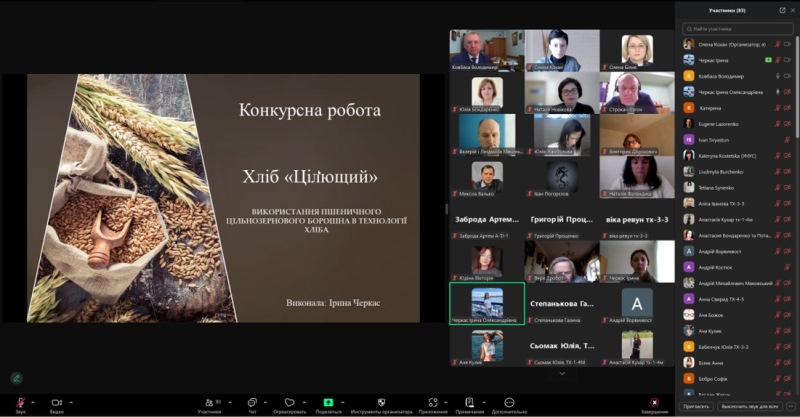Select highlighted Черкас Ірина Олександрівна tile
The height and width of the screenshot is (417, 800).
point(487,304)
